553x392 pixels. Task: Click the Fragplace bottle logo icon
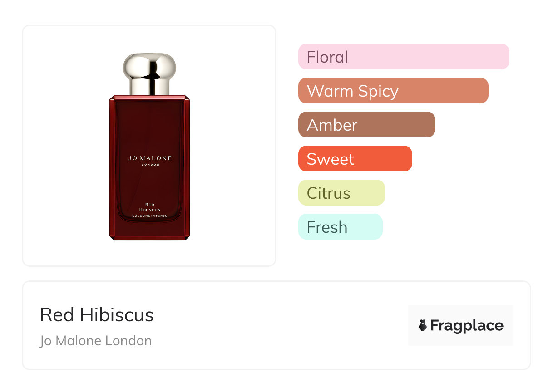click(x=423, y=325)
